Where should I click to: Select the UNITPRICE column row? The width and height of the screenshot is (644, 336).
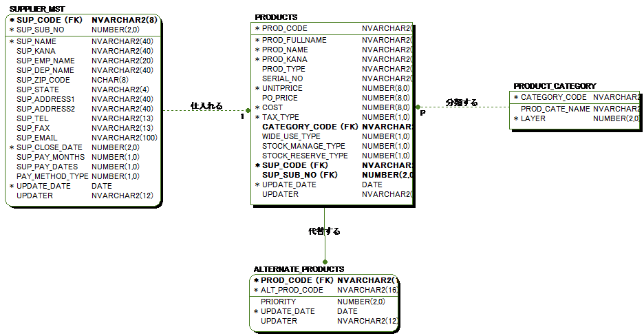282,88
